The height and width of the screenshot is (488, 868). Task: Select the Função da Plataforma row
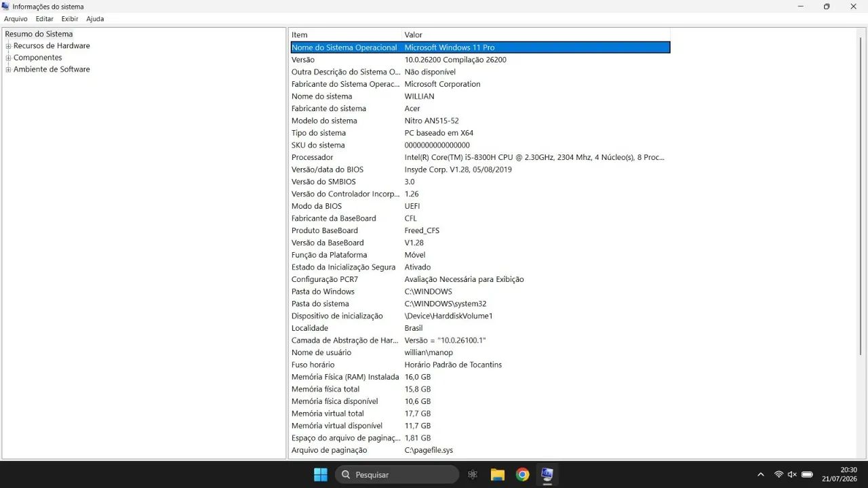pyautogui.click(x=480, y=255)
